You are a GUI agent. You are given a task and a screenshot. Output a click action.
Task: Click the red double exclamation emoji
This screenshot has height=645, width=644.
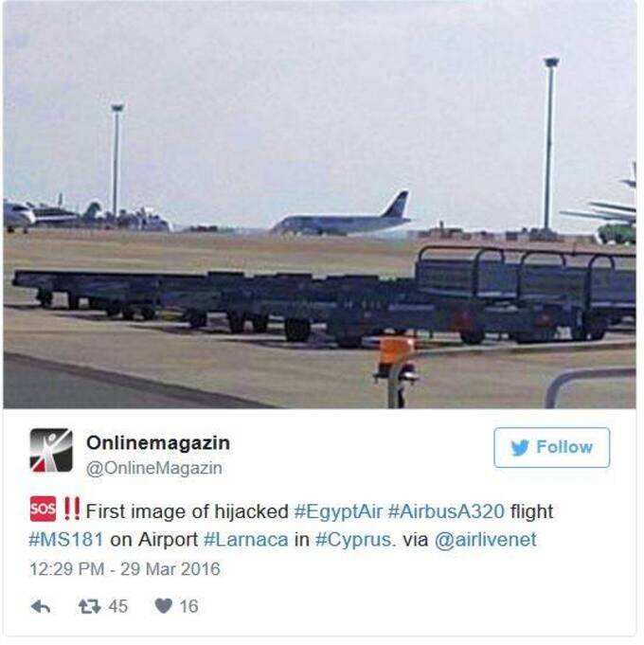point(72,509)
